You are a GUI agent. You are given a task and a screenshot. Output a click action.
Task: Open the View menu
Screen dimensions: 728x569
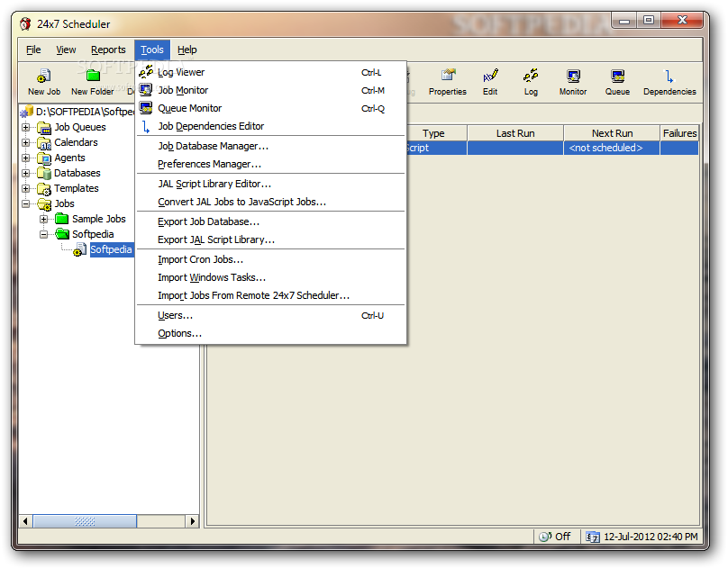point(66,50)
